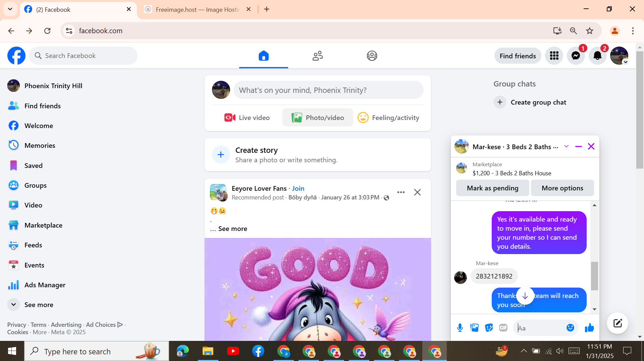This screenshot has height=361, width=644.
Task: Choose Feeling/activity for a post
Action: (388, 118)
